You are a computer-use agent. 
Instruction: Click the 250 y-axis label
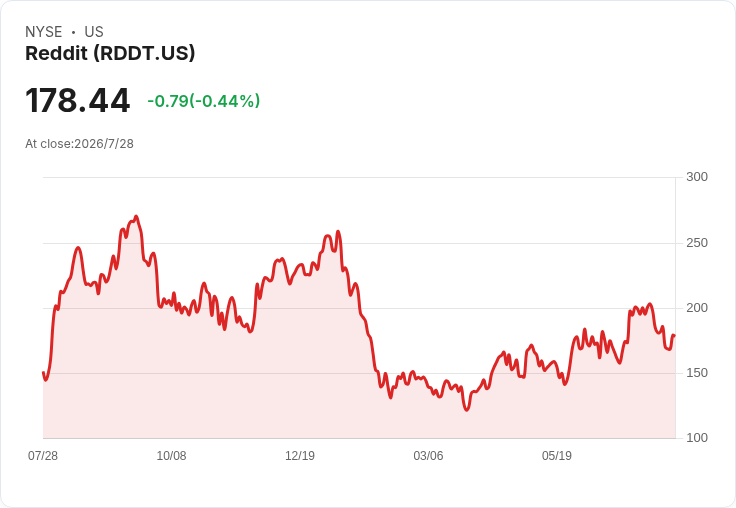click(697, 243)
